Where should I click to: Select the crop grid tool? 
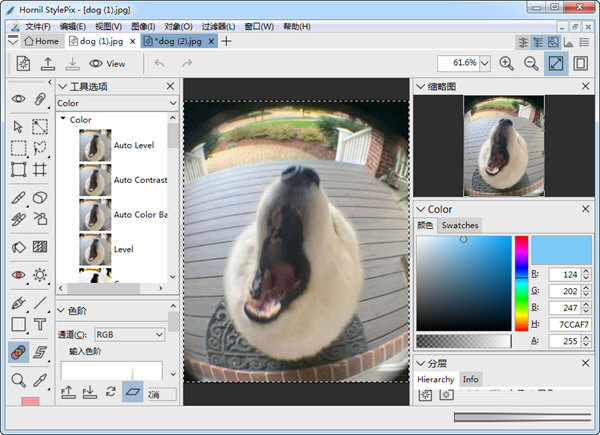(x=40, y=169)
